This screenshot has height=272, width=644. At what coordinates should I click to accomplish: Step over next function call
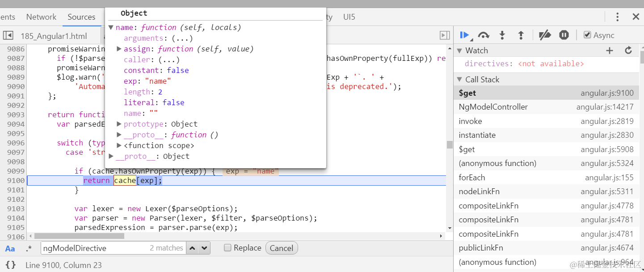click(484, 35)
